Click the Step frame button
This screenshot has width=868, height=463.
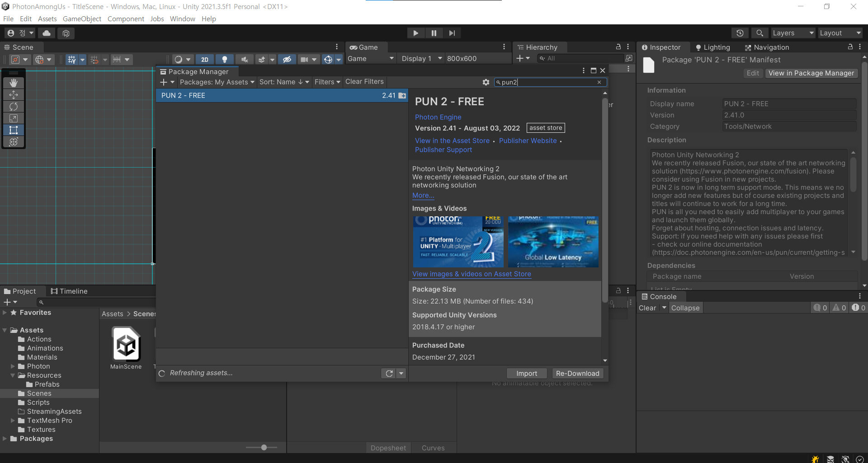click(x=452, y=33)
